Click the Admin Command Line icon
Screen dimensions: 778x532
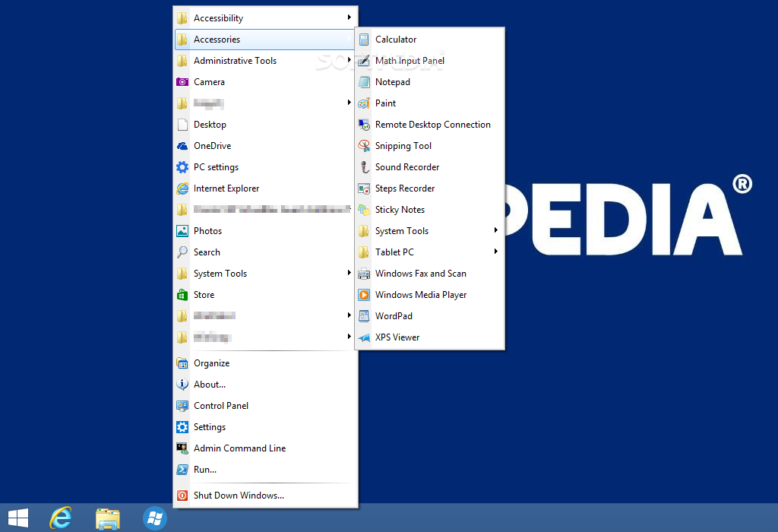pyautogui.click(x=182, y=448)
